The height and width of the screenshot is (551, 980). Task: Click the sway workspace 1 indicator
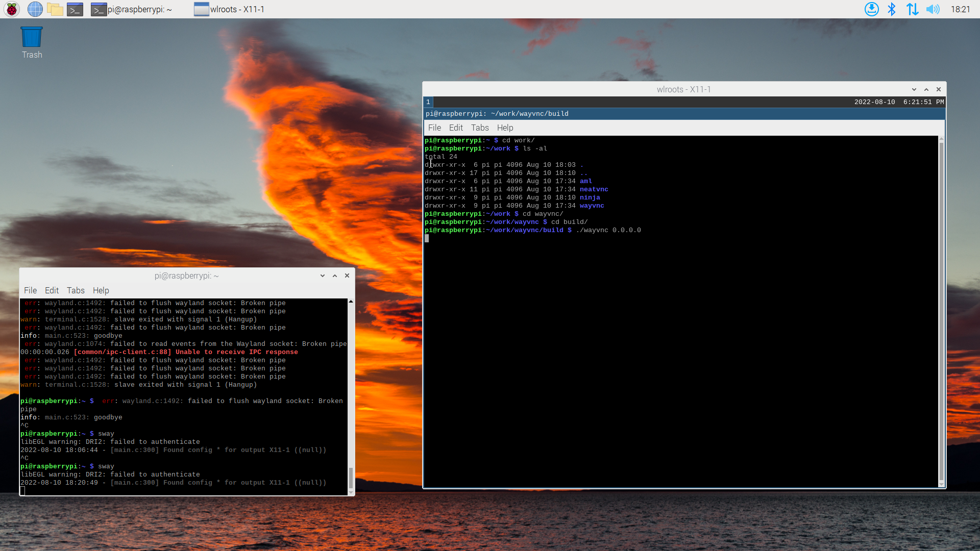[x=428, y=102]
